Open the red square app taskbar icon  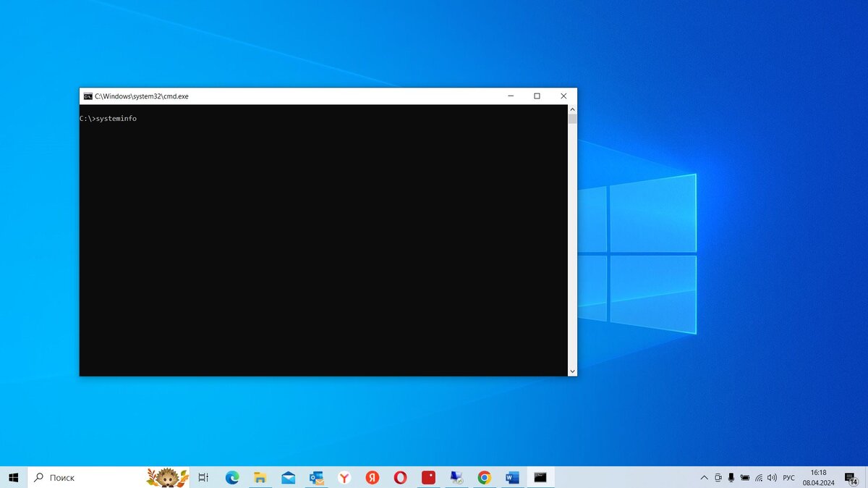pyautogui.click(x=429, y=477)
